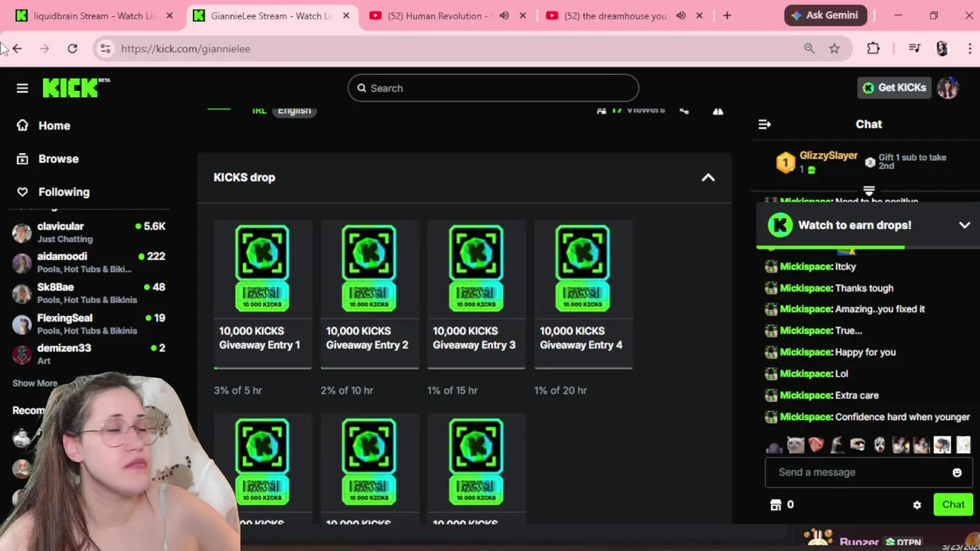Open the hamburger sidebar menu

point(22,88)
